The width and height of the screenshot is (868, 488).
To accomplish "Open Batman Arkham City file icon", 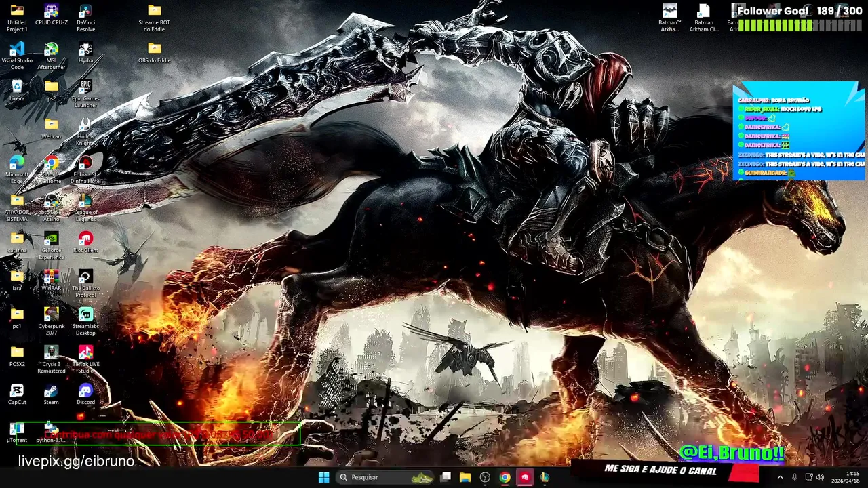I will point(704,18).
